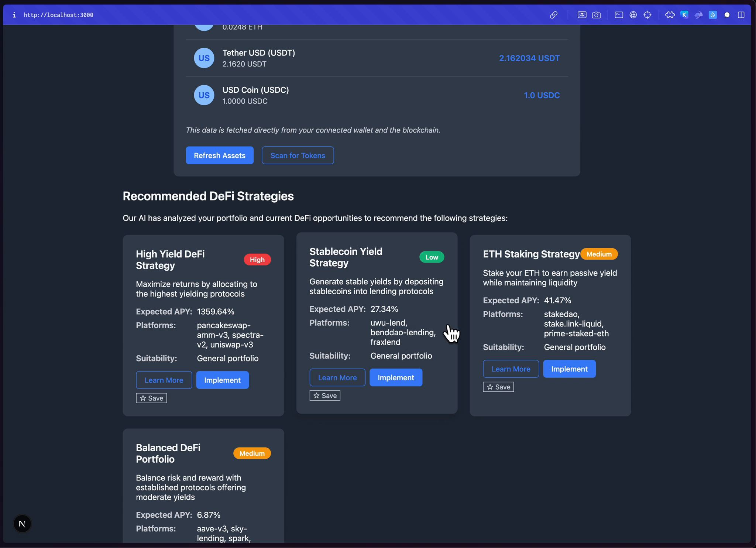This screenshot has width=756, height=548.
Task: Click the pancakeswap-amm-v3 platforms text
Action: click(x=230, y=335)
